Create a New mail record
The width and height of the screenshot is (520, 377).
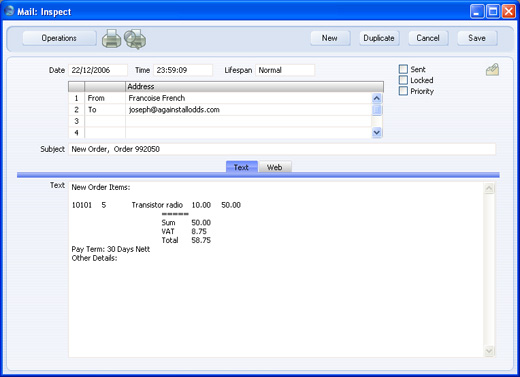tap(330, 38)
